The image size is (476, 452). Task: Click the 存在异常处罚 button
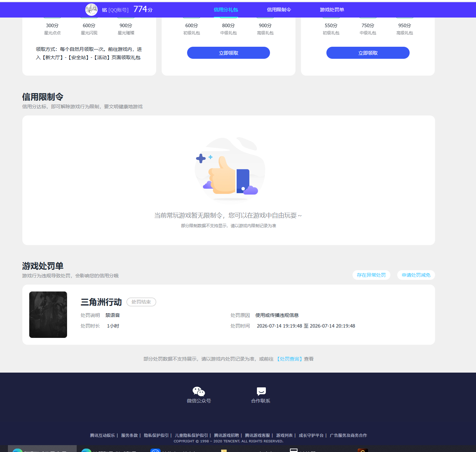click(371, 275)
